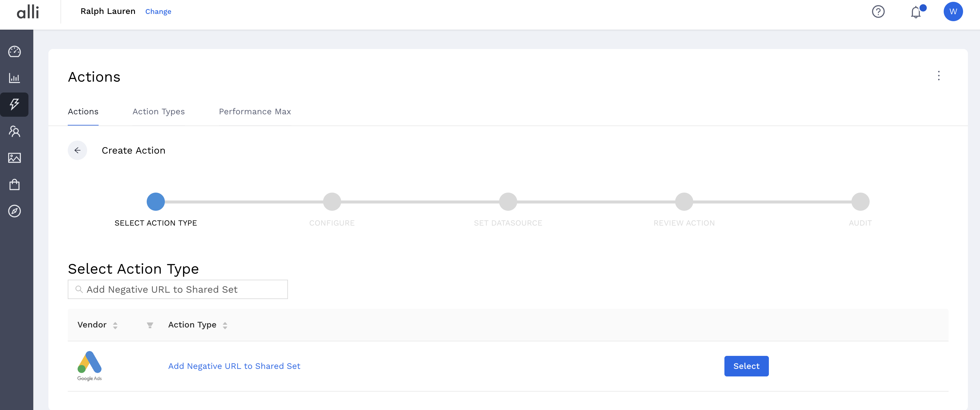Open the help question mark icon
The image size is (980, 410).
click(x=878, y=12)
